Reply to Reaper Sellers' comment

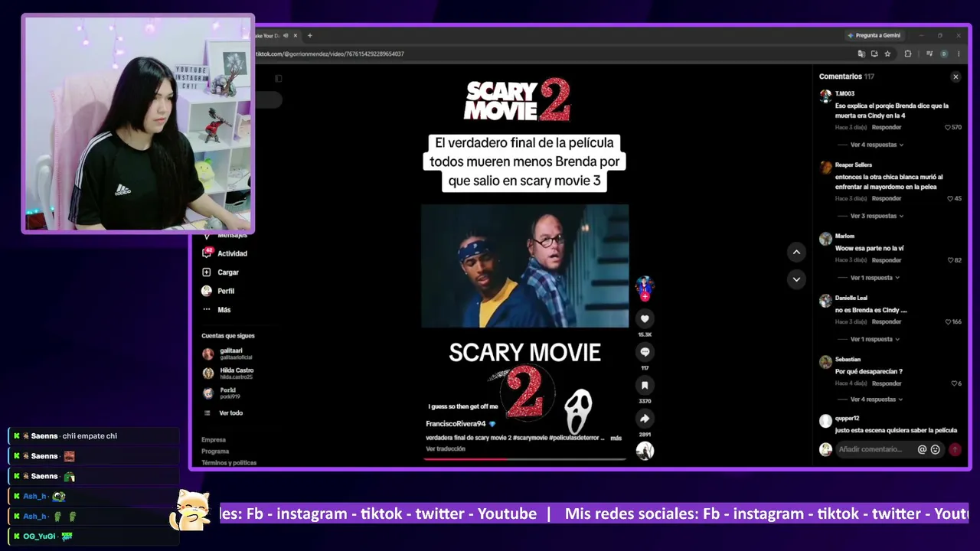pos(887,198)
